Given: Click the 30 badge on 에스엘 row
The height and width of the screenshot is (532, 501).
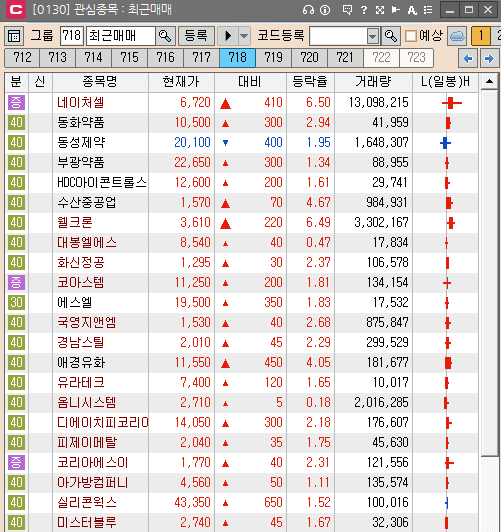Looking at the screenshot, I should 16,302.
